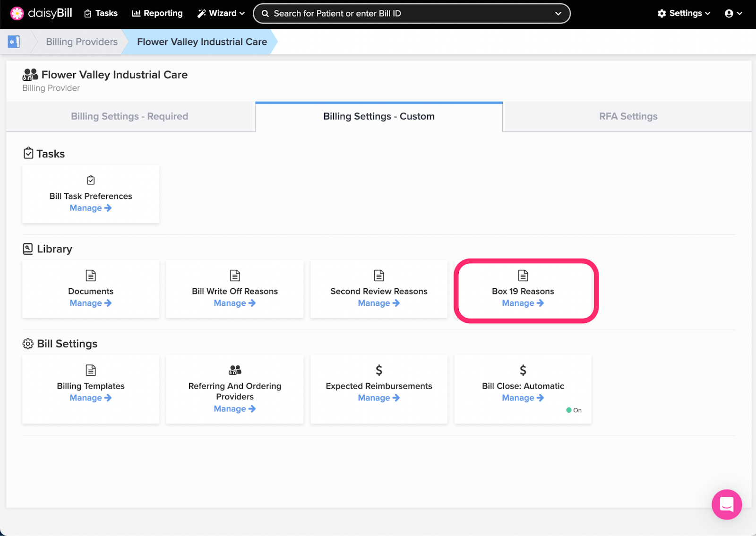
Task: Click the Box 19 Reasons title text
Action: [x=523, y=291]
